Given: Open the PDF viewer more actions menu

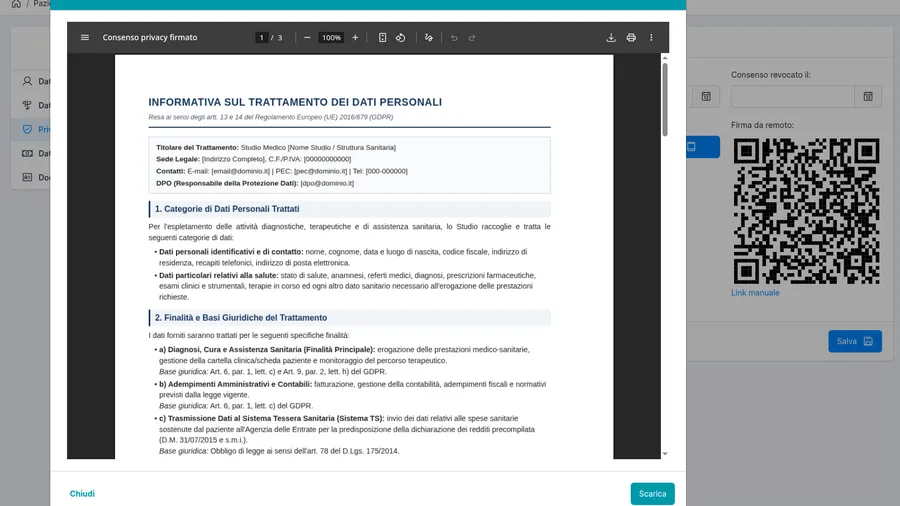Looking at the screenshot, I should point(651,37).
